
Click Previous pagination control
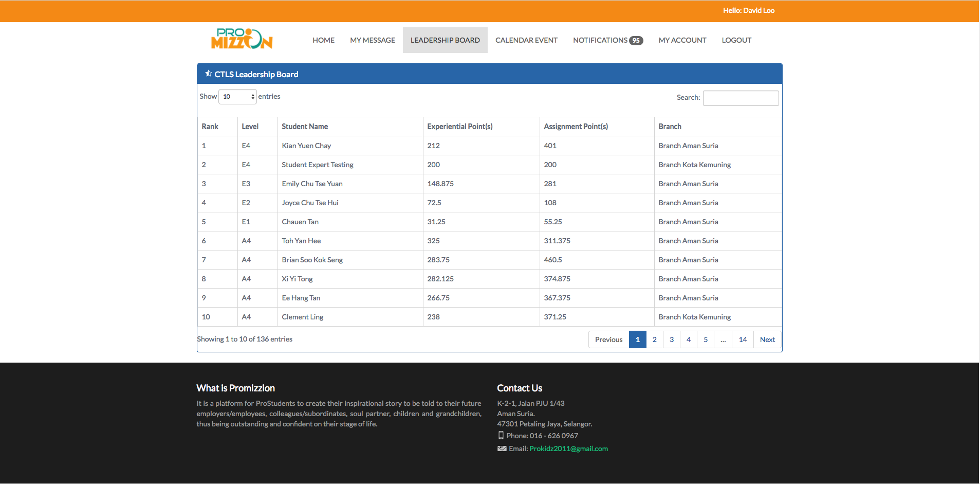pos(608,339)
